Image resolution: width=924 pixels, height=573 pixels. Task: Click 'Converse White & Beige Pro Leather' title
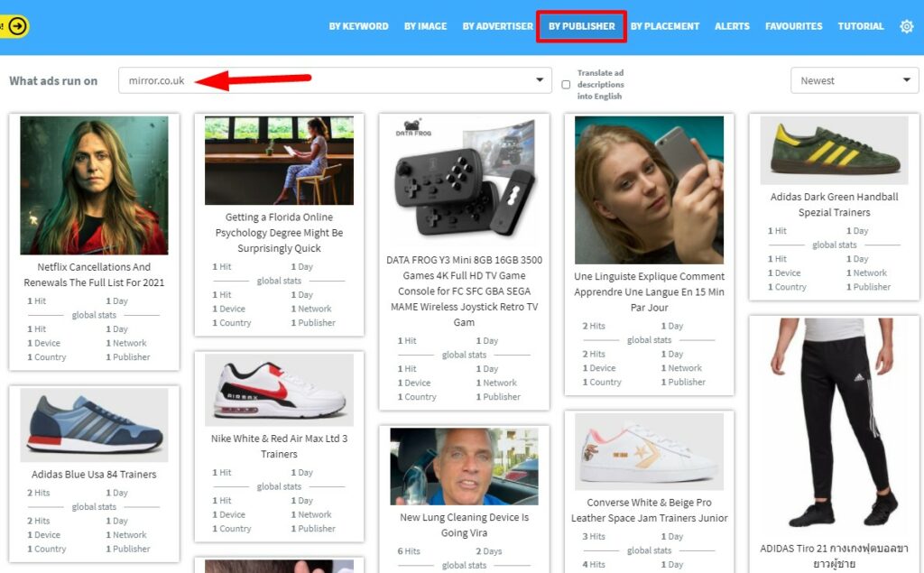point(650,510)
